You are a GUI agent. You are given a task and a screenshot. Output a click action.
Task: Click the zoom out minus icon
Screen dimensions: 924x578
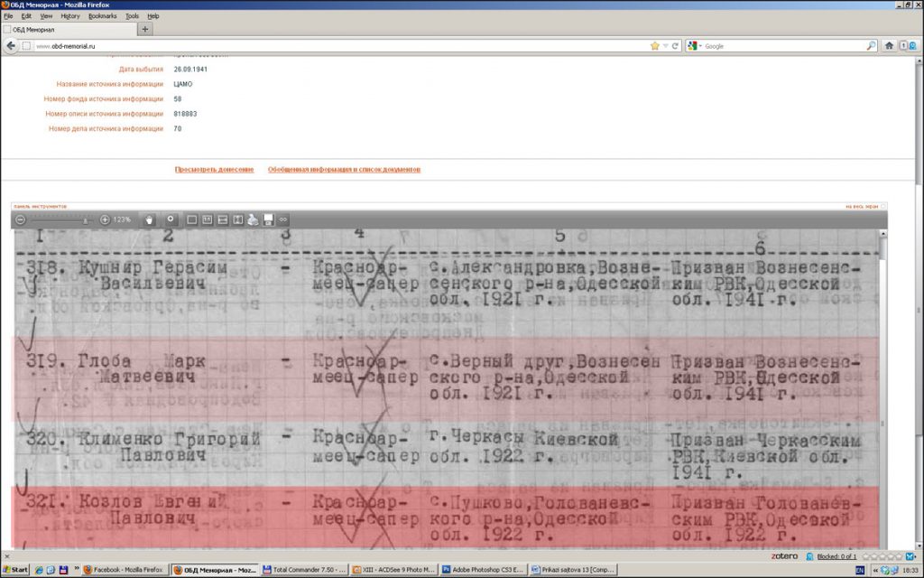(x=20, y=219)
